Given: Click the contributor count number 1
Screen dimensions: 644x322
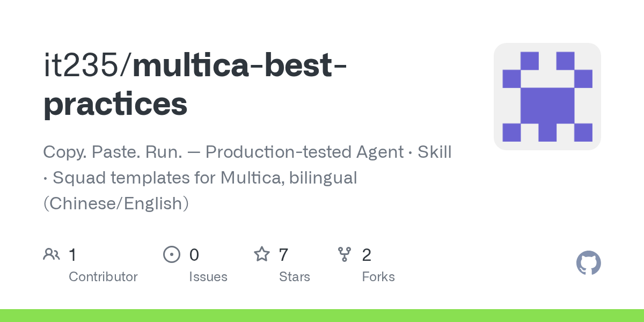Looking at the screenshot, I should 72,255.
